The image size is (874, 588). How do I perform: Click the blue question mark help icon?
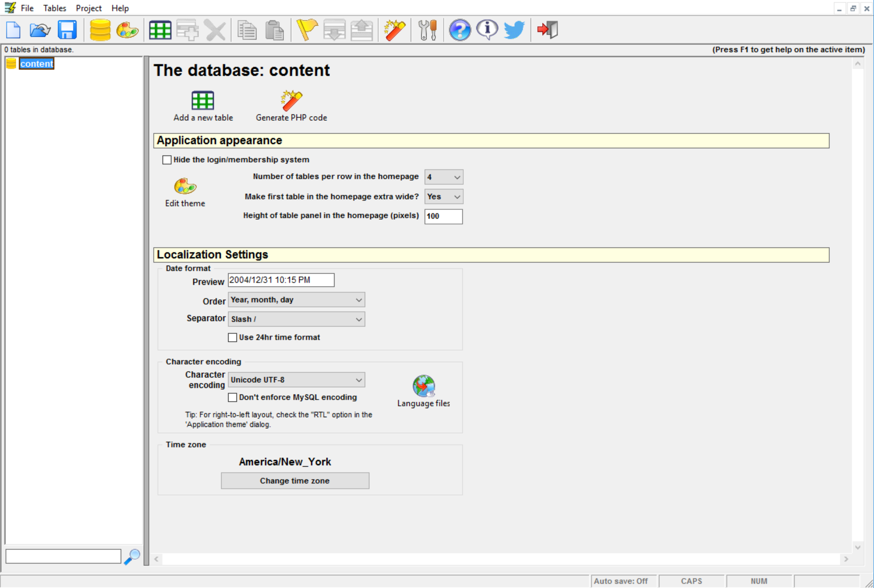(x=460, y=30)
